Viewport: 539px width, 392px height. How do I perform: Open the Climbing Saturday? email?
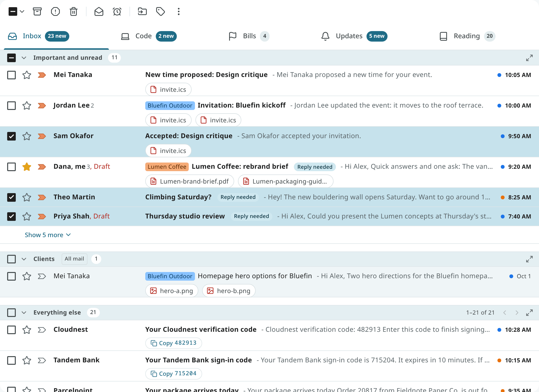[269, 197]
